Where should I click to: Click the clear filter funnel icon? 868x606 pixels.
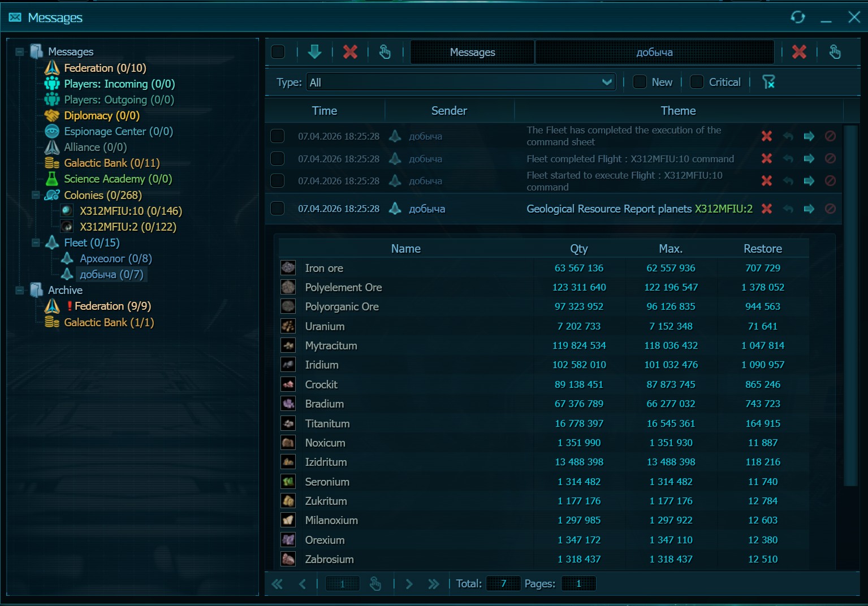pyautogui.click(x=768, y=82)
